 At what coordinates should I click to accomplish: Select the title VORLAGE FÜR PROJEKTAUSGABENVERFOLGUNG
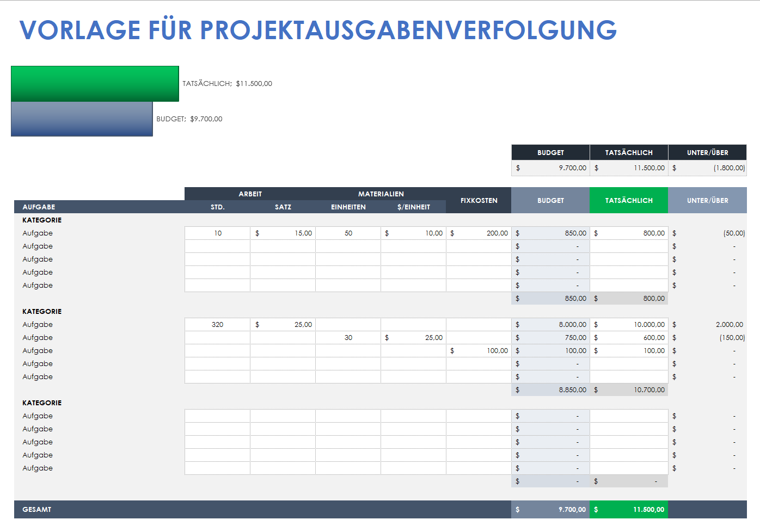click(x=318, y=29)
